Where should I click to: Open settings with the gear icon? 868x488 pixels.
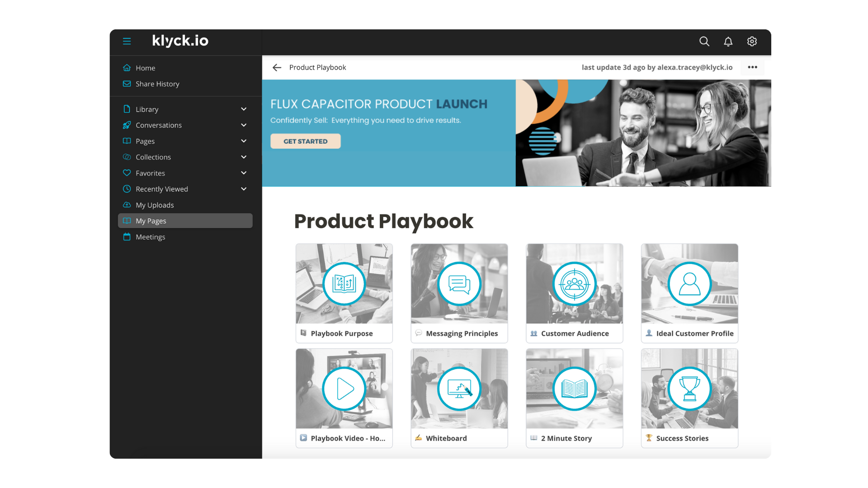(x=752, y=41)
